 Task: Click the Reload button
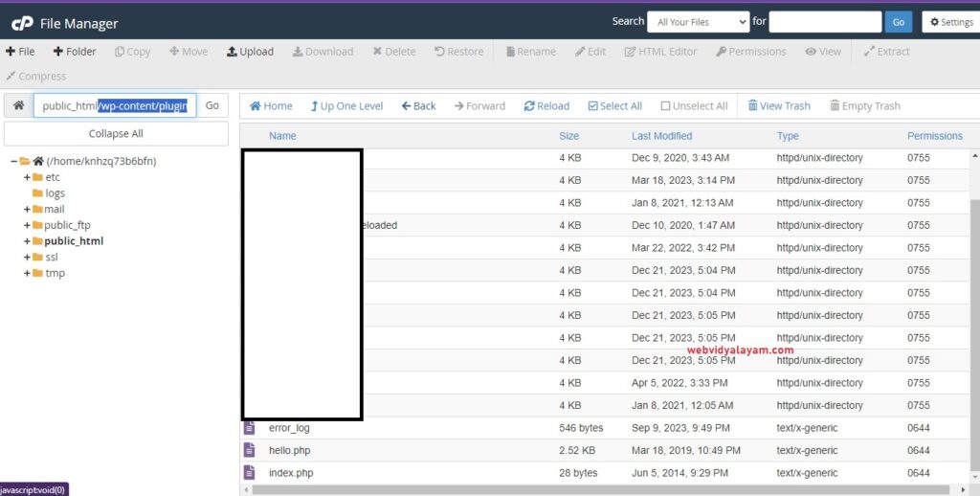click(x=546, y=106)
